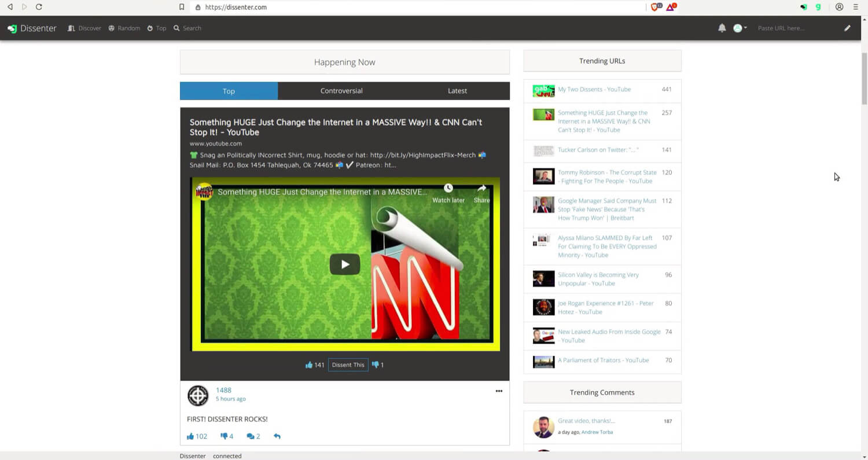Open Search in the navbar

(187, 28)
